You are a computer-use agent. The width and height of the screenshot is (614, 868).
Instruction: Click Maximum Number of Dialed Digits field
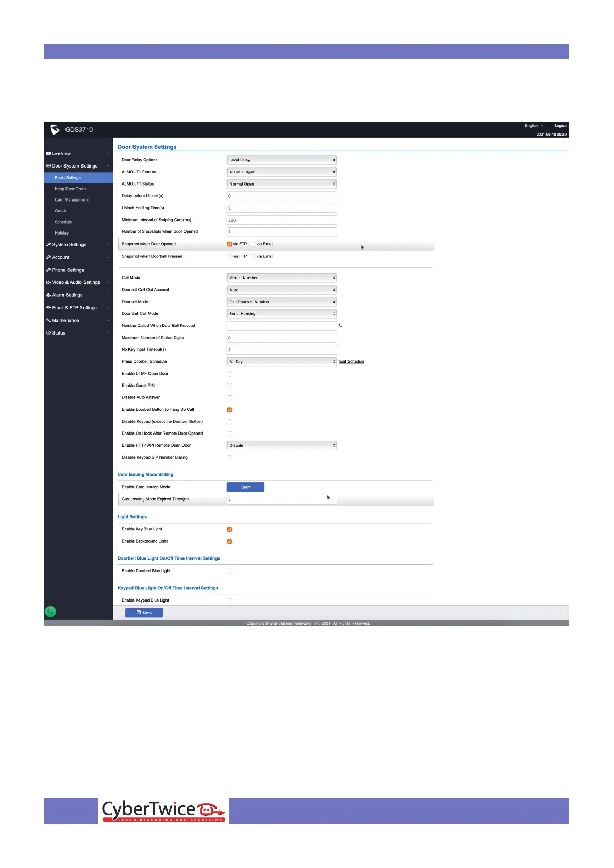pos(281,338)
